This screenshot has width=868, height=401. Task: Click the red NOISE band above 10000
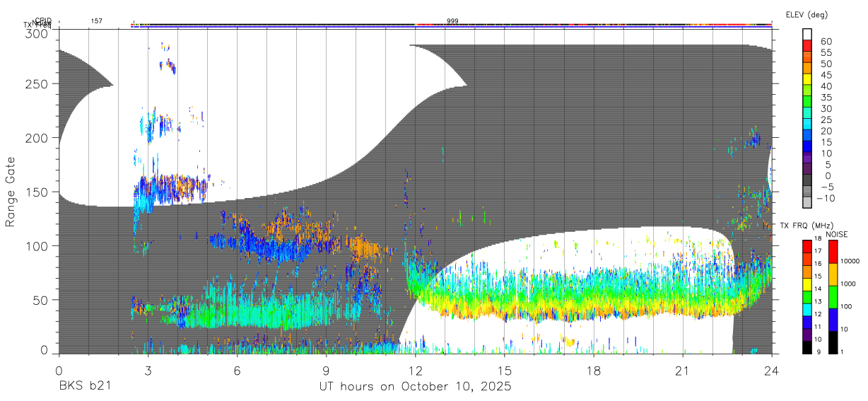tap(834, 252)
